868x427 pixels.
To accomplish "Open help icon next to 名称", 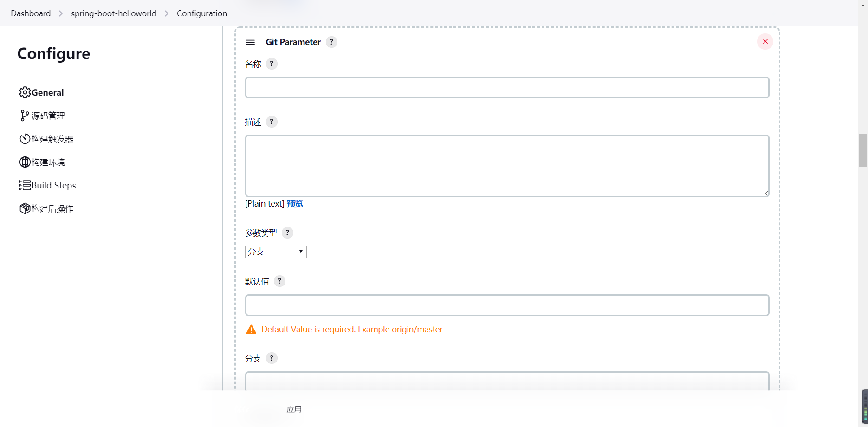I will pos(272,64).
